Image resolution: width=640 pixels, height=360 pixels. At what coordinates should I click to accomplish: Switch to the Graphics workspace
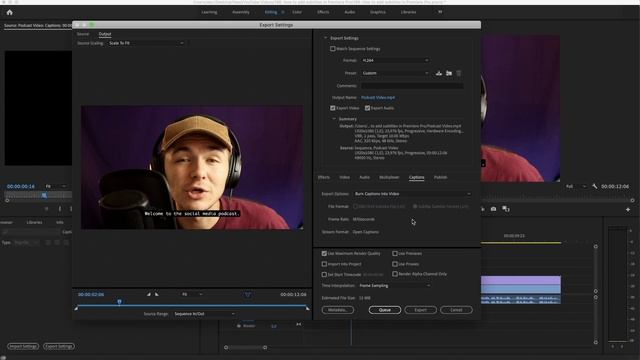(x=378, y=12)
